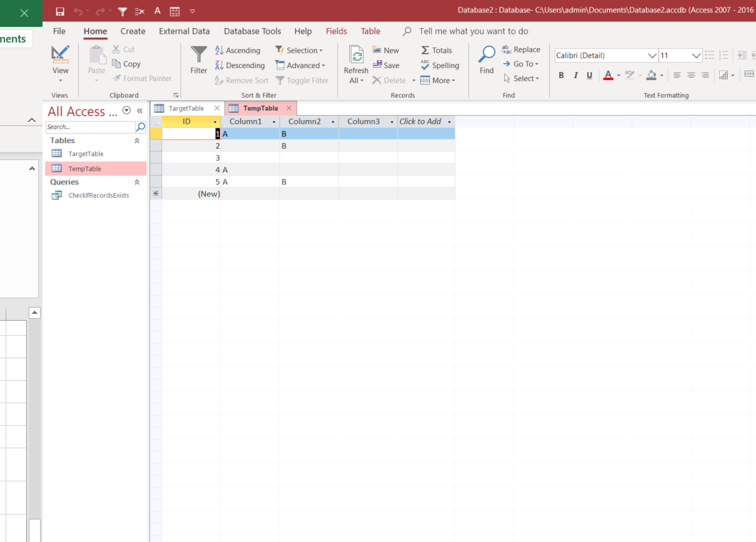Collapse the ribbon with the up chevron
The height and width of the screenshot is (542, 756).
(32, 120)
